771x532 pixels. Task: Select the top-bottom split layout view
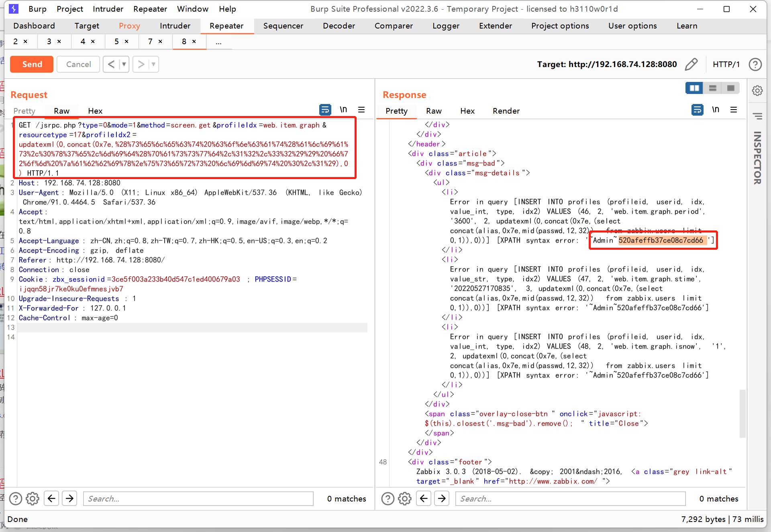pyautogui.click(x=712, y=88)
